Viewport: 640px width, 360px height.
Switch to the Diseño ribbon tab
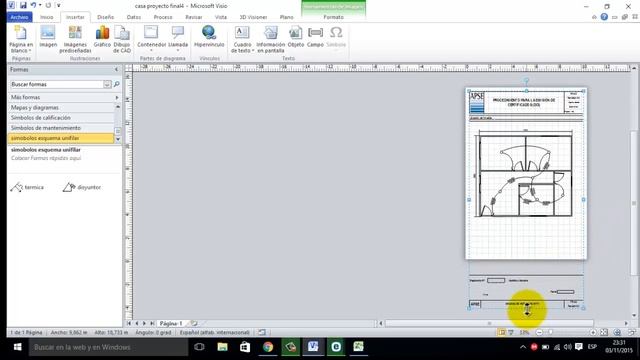(105, 17)
